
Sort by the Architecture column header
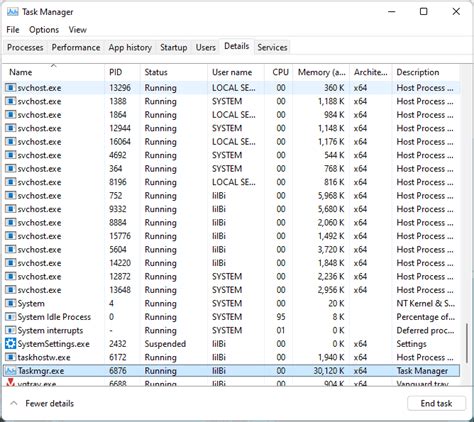pyautogui.click(x=370, y=72)
